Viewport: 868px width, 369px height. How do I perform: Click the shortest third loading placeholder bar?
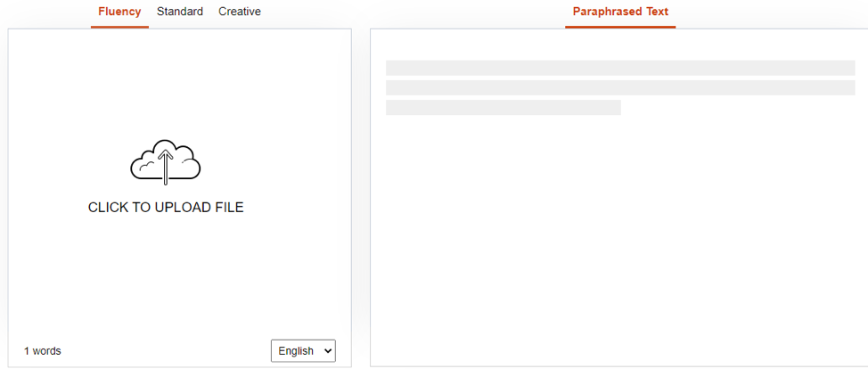pos(503,107)
